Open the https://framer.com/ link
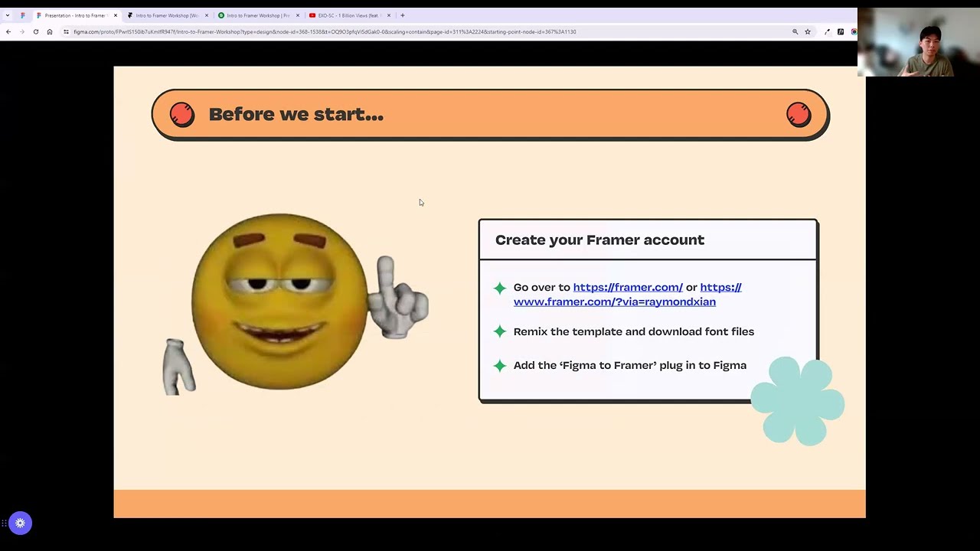Screen dimensions: 980x551 coord(628,287)
